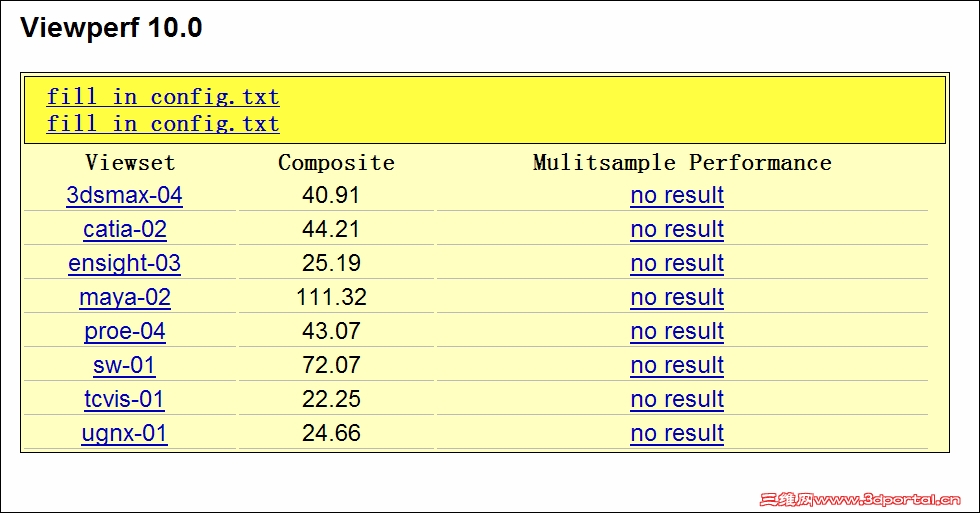Open the ugnx-01 viewset link
The width and height of the screenshot is (980, 513).
pos(124,433)
